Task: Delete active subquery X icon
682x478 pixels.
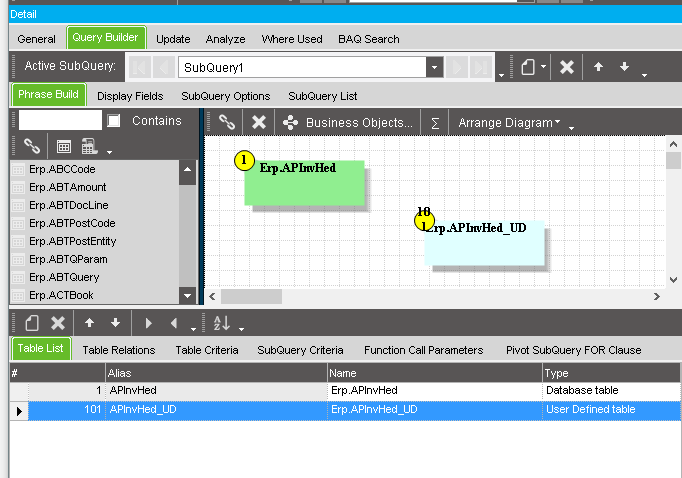Action: pyautogui.click(x=567, y=67)
